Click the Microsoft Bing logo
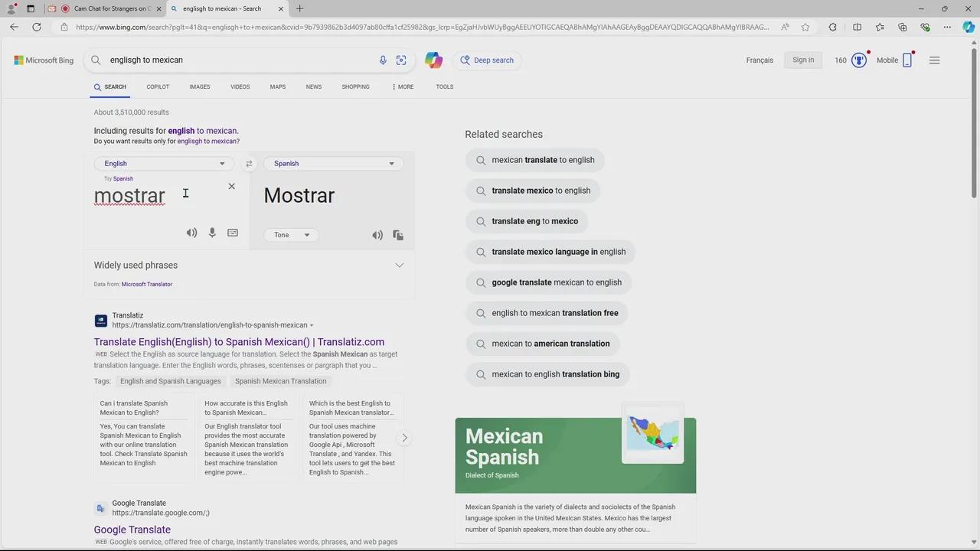The width and height of the screenshot is (980, 551). coord(44,60)
